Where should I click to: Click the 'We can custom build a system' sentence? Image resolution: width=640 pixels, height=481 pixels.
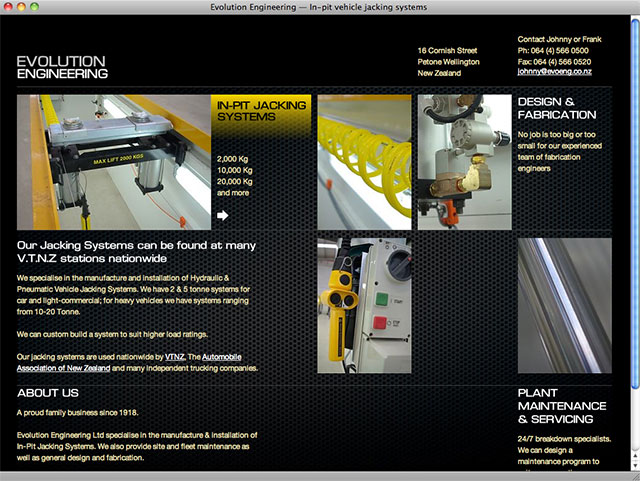pos(112,334)
